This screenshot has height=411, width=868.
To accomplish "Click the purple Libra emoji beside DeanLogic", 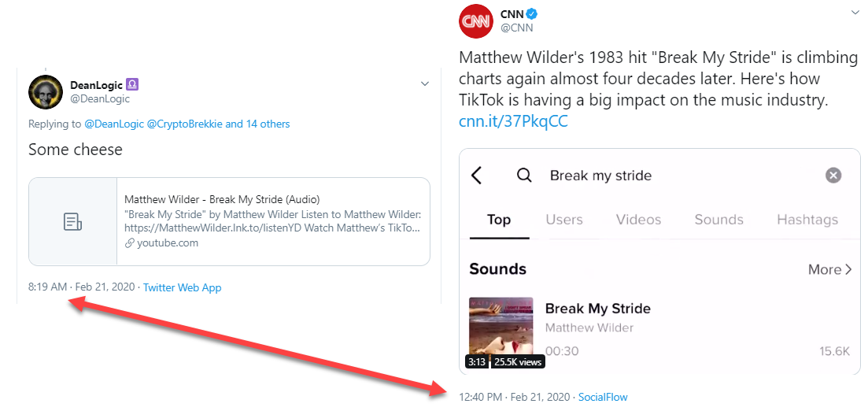I will [133, 85].
